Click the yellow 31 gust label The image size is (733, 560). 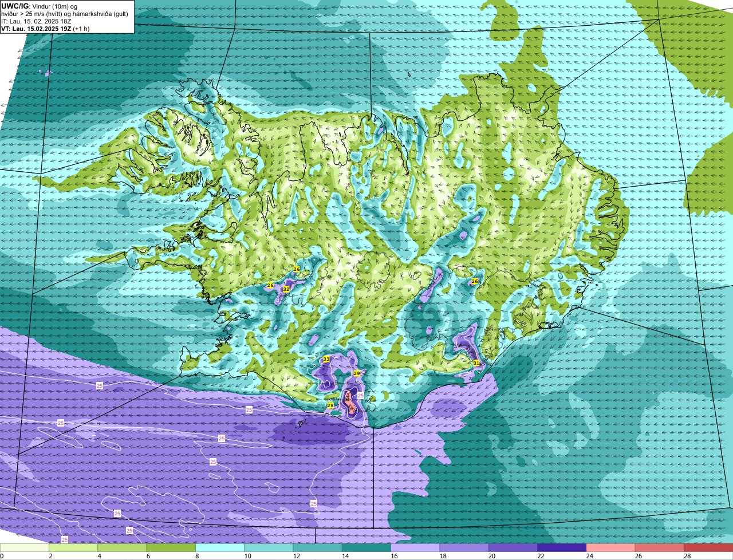coord(476,363)
